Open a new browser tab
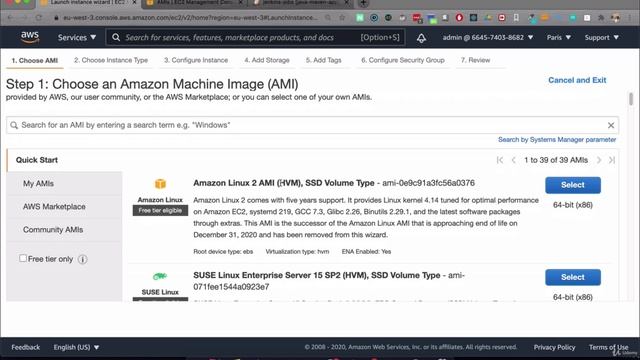 [363, 3]
